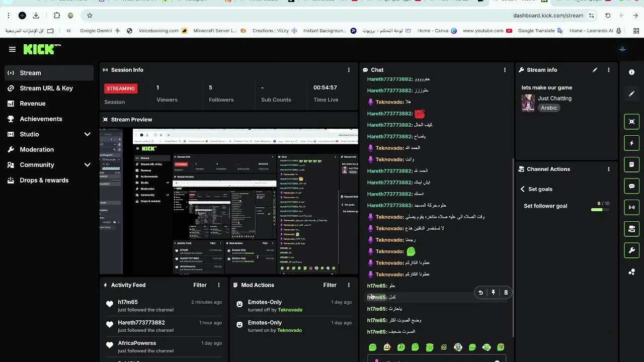Open the www.youtube.com bookmark

487,31
